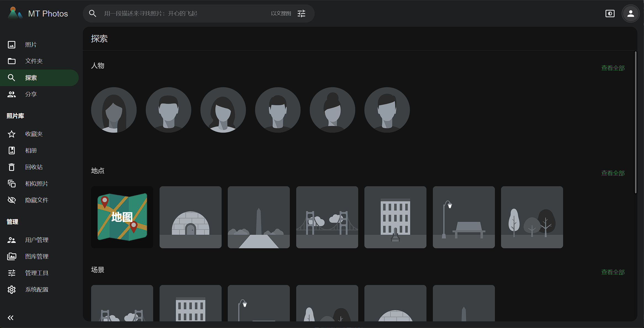This screenshot has height=328, width=644.
Task: Click the 系统配置 gear icon
Action: (12, 290)
